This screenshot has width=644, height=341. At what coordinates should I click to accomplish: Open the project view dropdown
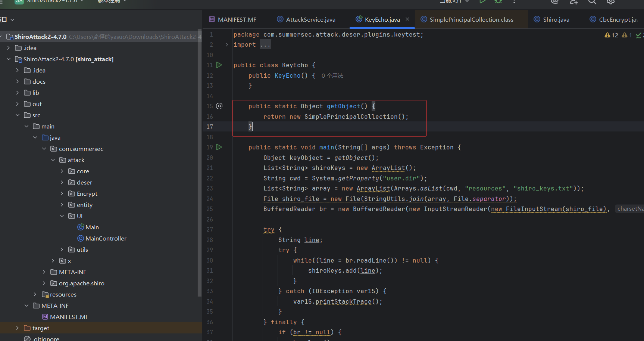click(x=12, y=19)
